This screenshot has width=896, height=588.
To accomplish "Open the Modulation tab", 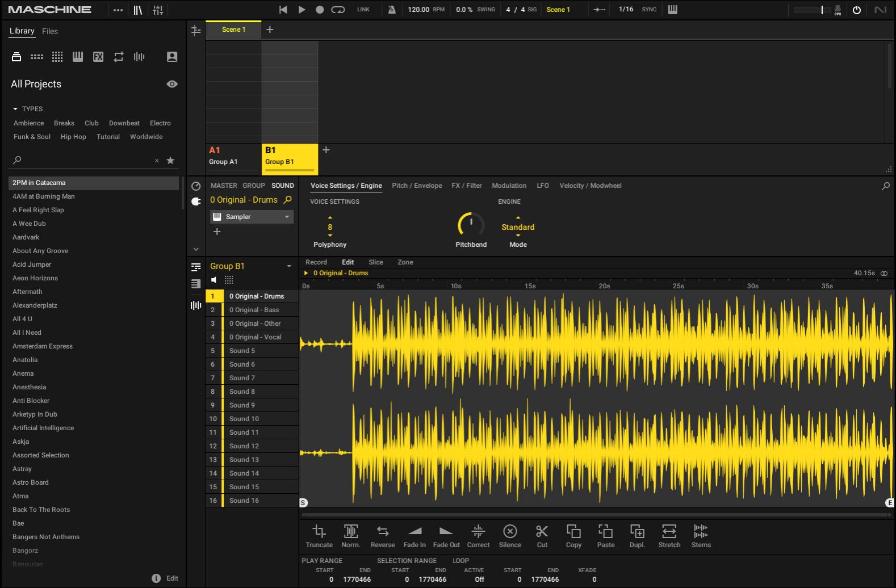I will tap(509, 186).
